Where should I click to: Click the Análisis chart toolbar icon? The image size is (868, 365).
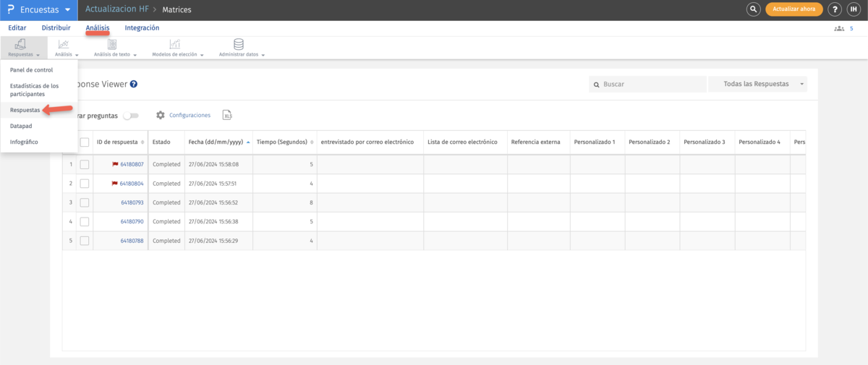tap(64, 45)
